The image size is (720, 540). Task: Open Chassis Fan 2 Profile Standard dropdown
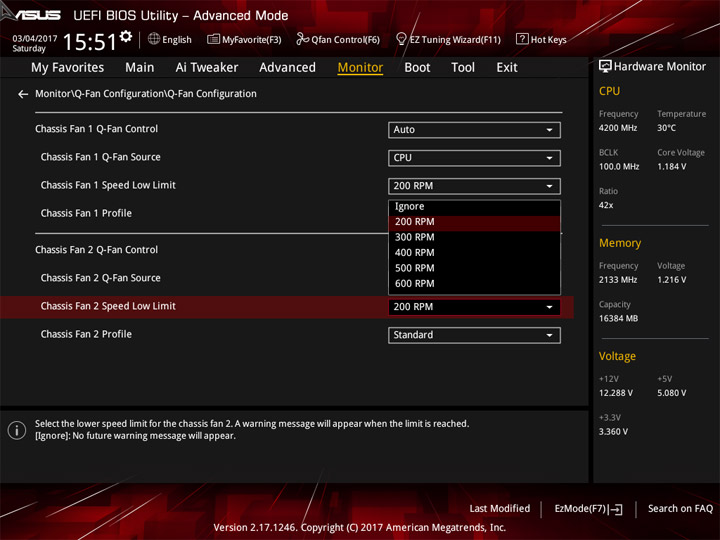click(x=474, y=335)
